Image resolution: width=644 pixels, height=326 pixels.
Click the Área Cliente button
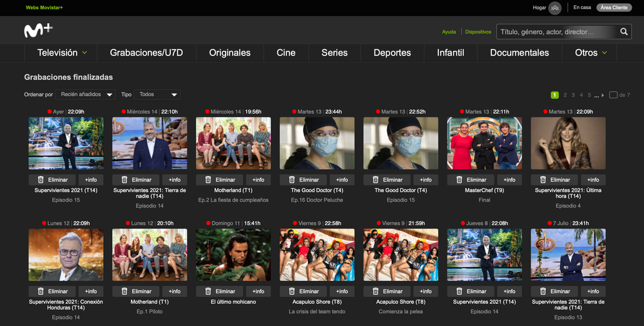(x=614, y=8)
